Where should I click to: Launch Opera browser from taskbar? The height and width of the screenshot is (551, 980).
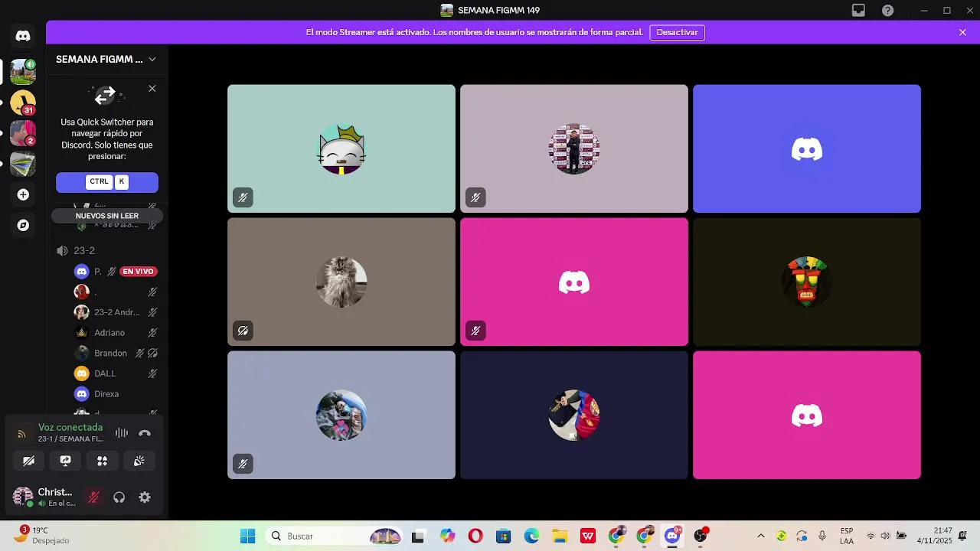[475, 536]
